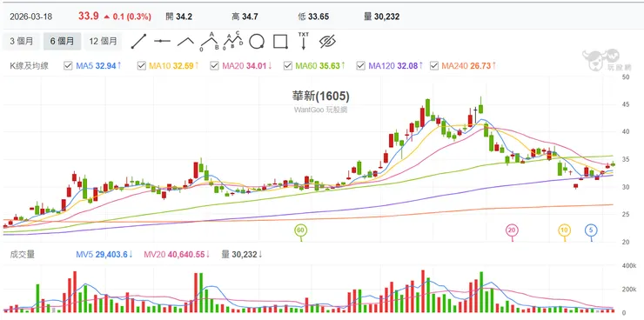
Task: Select the 0-A-B wave pattern tool
Action: 210,42
